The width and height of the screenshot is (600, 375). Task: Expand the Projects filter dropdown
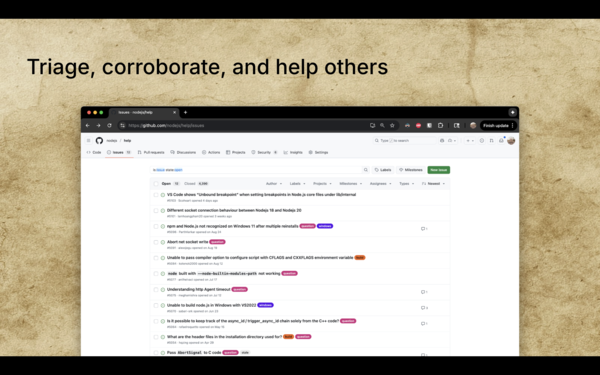[322, 184]
